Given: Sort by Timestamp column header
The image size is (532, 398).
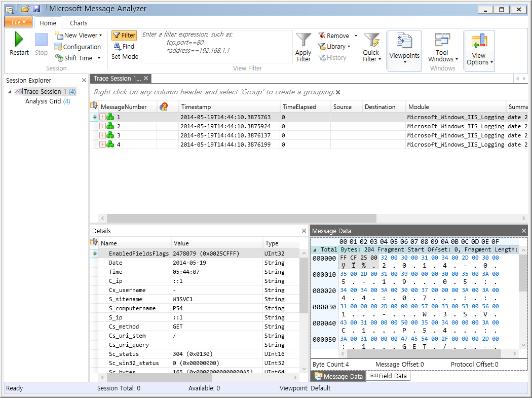Looking at the screenshot, I should click(230, 106).
